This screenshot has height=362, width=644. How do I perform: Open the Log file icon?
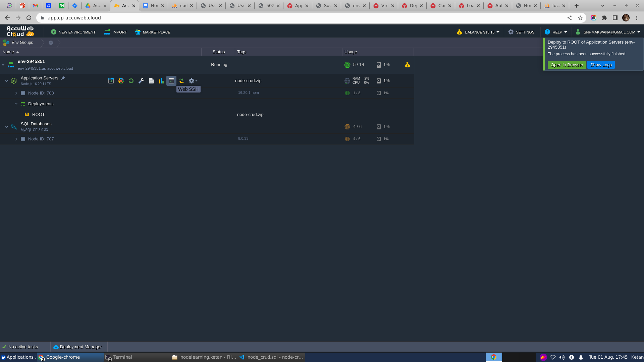pyautogui.click(x=151, y=81)
